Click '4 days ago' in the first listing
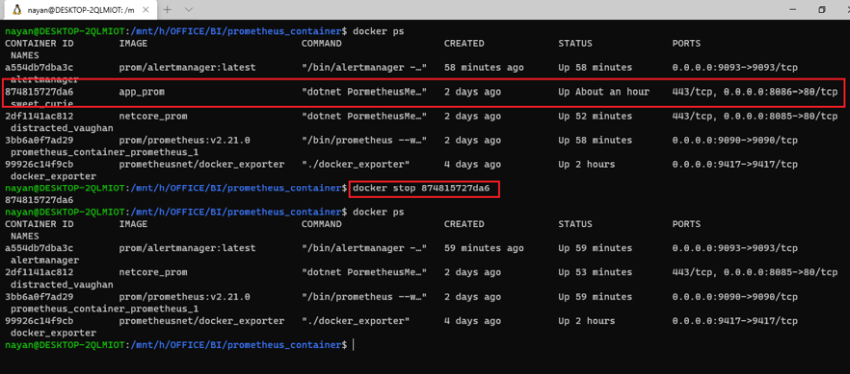Viewport: 850px width, 374px height. pyautogui.click(x=473, y=164)
